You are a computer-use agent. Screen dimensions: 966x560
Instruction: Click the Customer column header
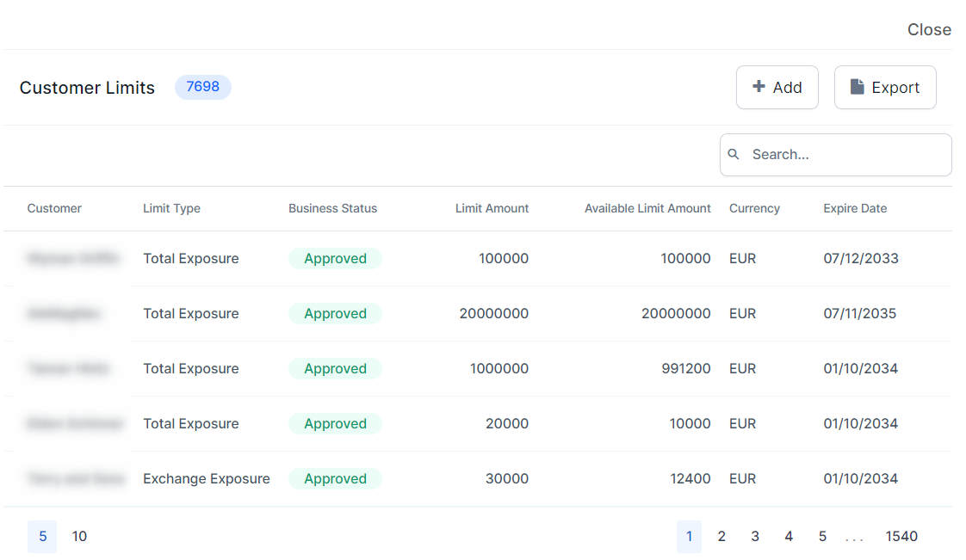point(54,208)
